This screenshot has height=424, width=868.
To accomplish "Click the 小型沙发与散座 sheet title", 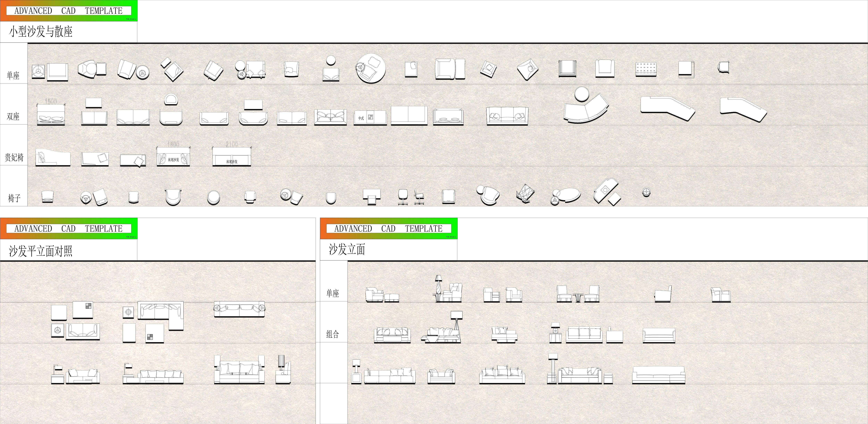I will (41, 32).
